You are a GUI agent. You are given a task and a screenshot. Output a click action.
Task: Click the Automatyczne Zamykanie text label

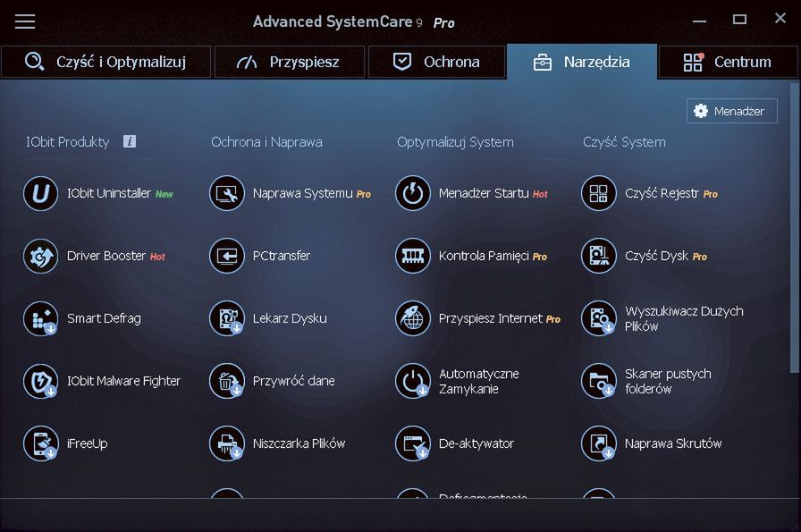478,381
